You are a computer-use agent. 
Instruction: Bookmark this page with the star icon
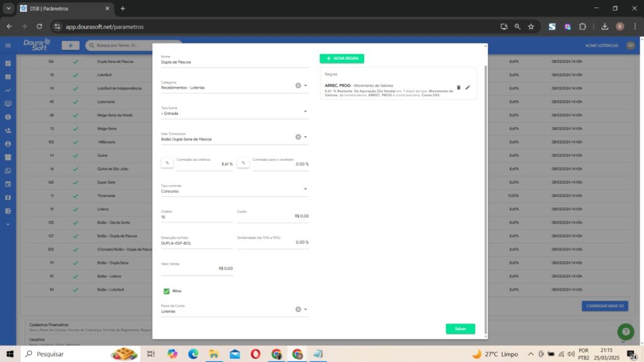point(531,26)
